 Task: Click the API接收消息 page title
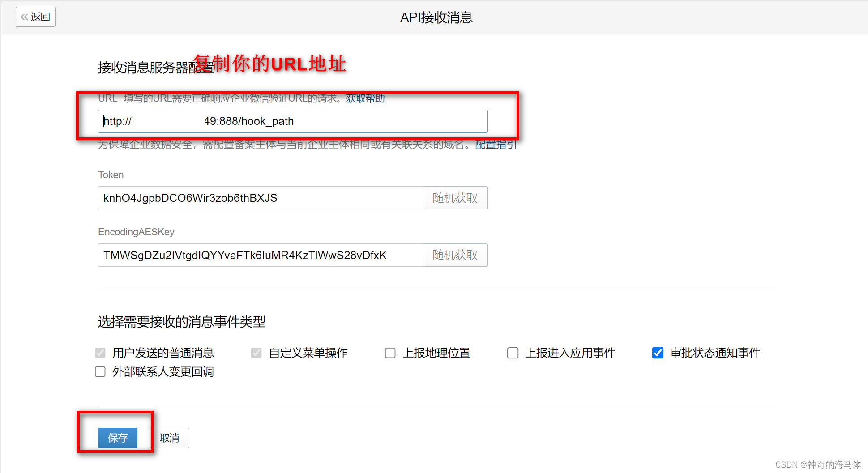tap(436, 17)
